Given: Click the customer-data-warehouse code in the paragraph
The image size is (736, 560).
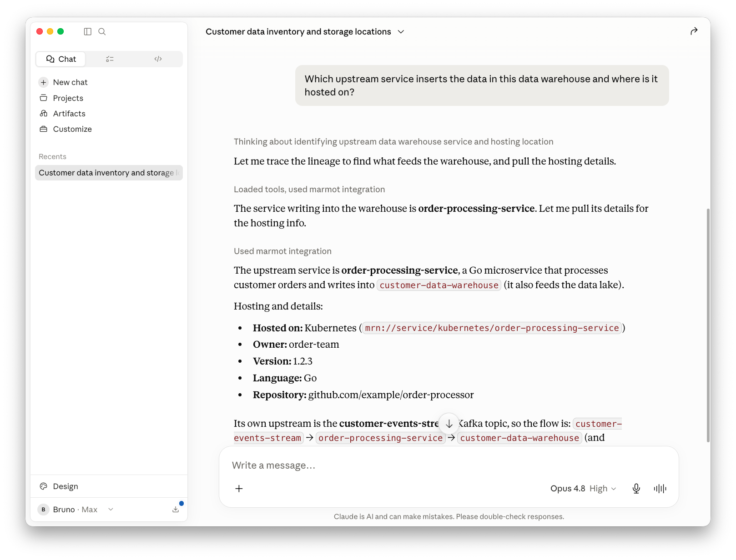Looking at the screenshot, I should pos(439,285).
